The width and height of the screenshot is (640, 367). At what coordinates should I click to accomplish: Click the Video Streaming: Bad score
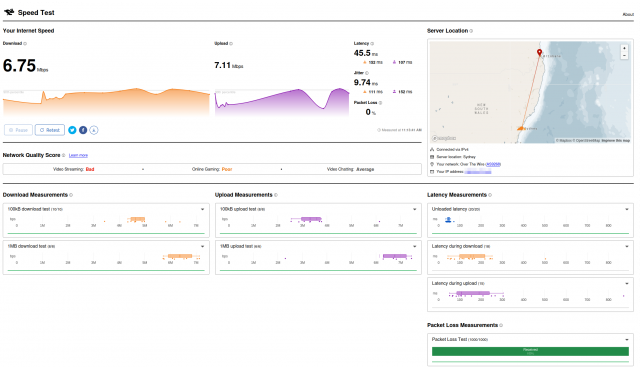[x=73, y=169]
